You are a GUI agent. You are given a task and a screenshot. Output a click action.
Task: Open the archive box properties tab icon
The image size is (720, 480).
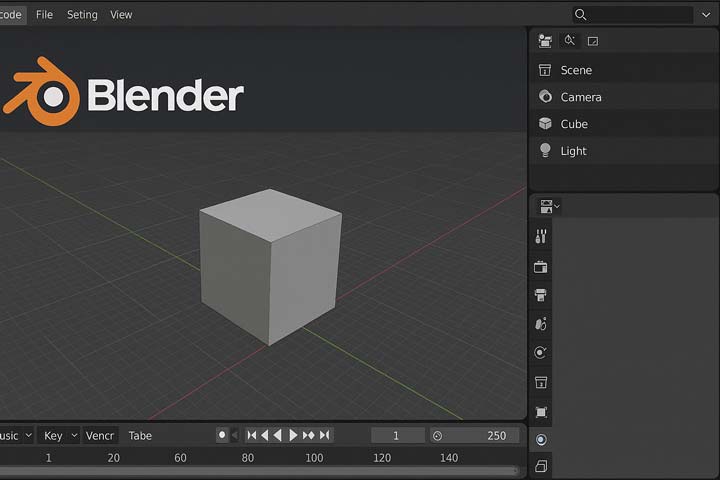pyautogui.click(x=541, y=382)
